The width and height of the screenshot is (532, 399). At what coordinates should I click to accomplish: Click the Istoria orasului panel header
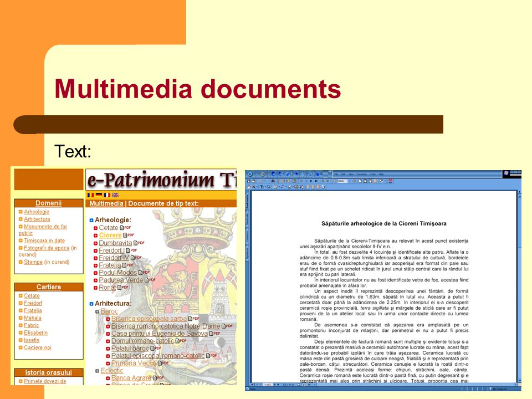pyautogui.click(x=49, y=372)
